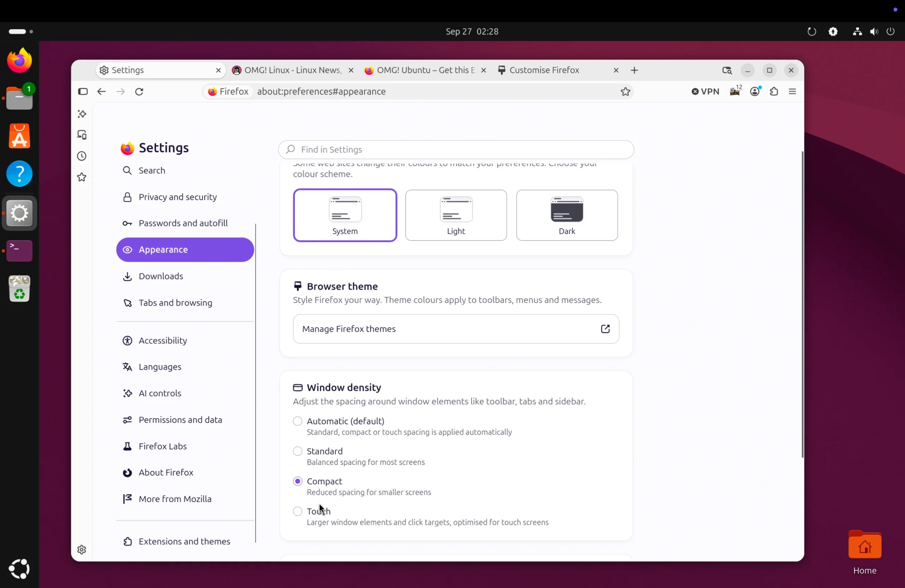Switch to the OMG! Linux tab
The height and width of the screenshot is (588, 905).
click(293, 70)
